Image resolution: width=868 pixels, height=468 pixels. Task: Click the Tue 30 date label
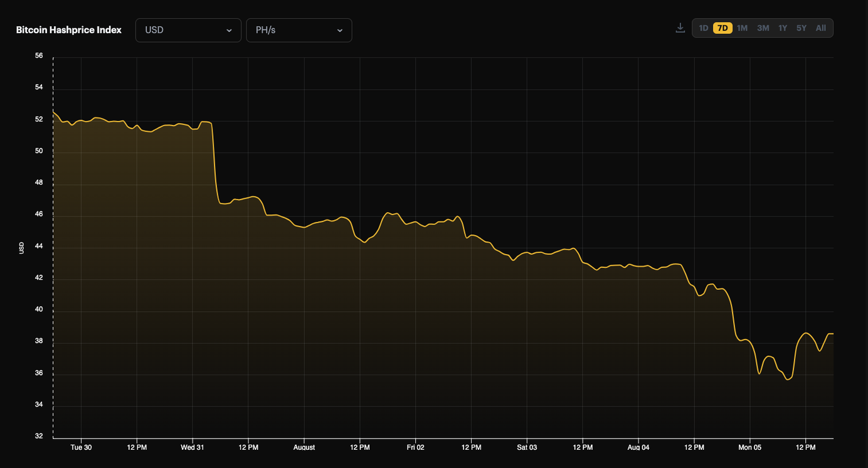pyautogui.click(x=81, y=447)
